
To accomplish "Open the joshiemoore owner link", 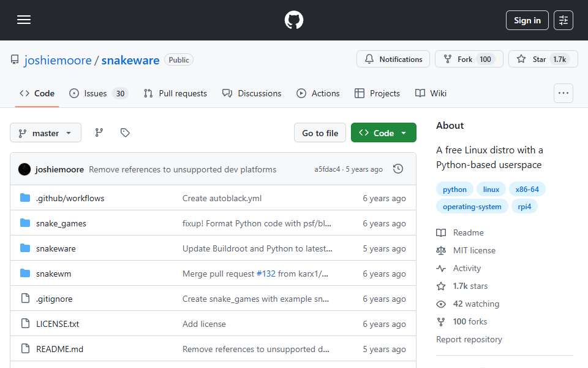I will click(x=58, y=60).
